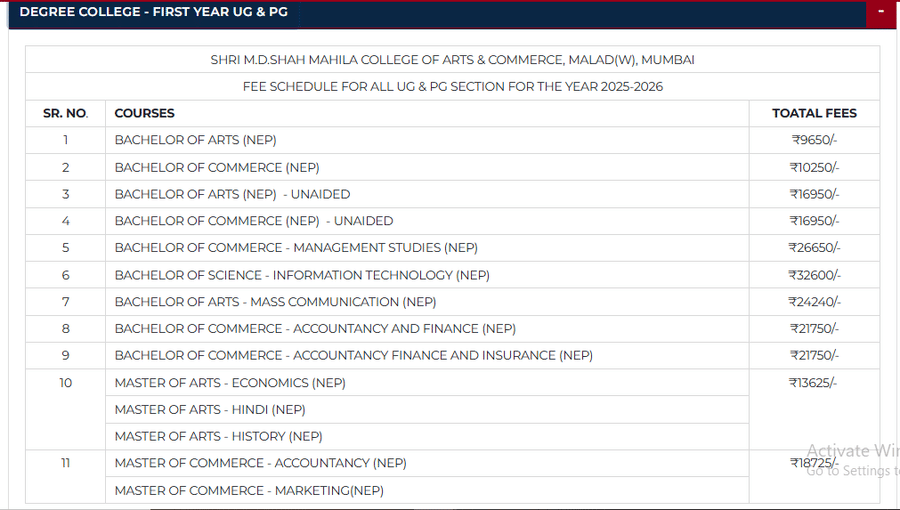Click Master of Arts Economics (NEP)
Viewport: 900px width, 510px height.
(x=229, y=383)
